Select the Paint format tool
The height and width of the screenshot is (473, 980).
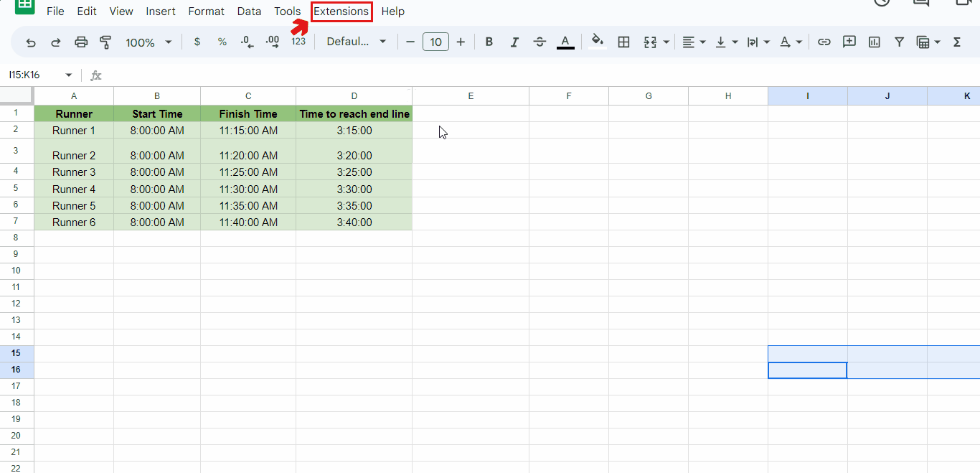(105, 42)
